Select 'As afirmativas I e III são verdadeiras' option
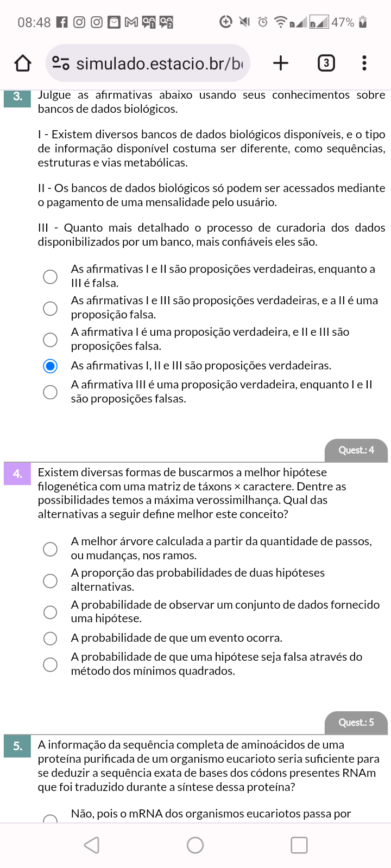 point(51,308)
